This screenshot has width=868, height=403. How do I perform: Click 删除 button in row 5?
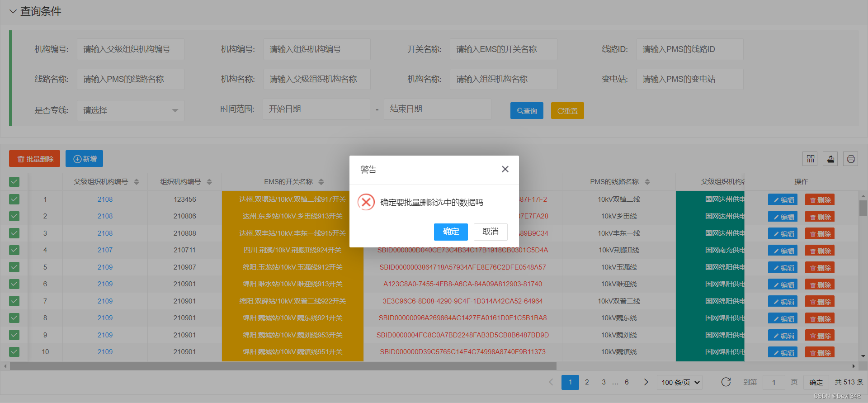[x=820, y=267]
